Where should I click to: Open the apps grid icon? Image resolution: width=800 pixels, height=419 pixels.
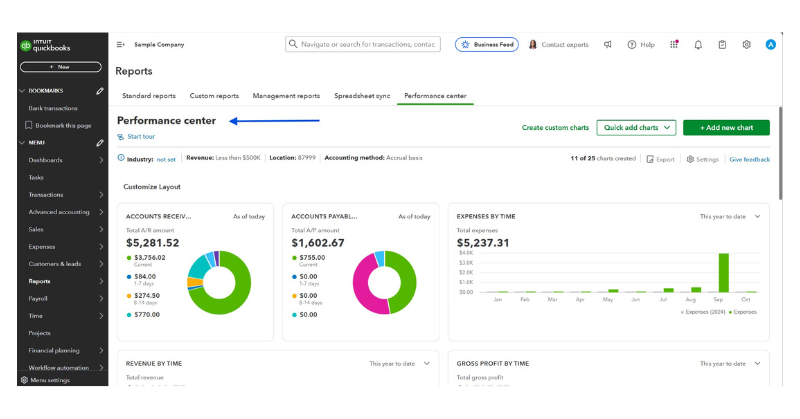[x=674, y=45]
